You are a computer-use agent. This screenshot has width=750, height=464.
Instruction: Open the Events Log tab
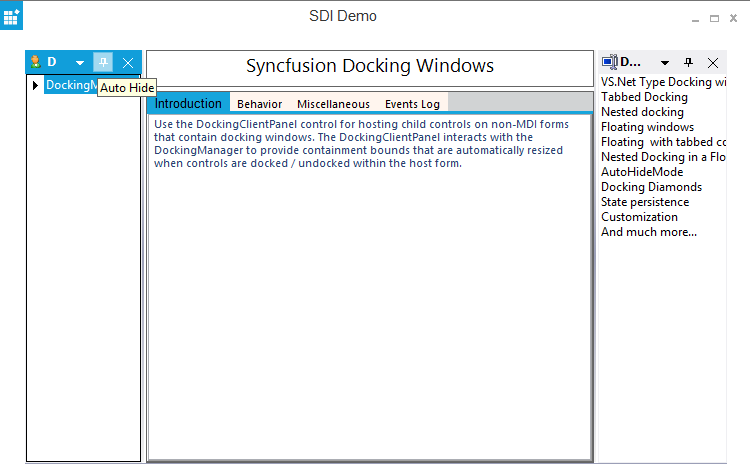click(412, 104)
